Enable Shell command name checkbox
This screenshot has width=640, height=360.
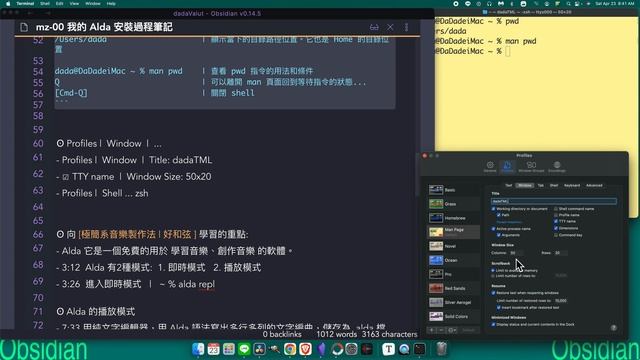[x=556, y=209]
